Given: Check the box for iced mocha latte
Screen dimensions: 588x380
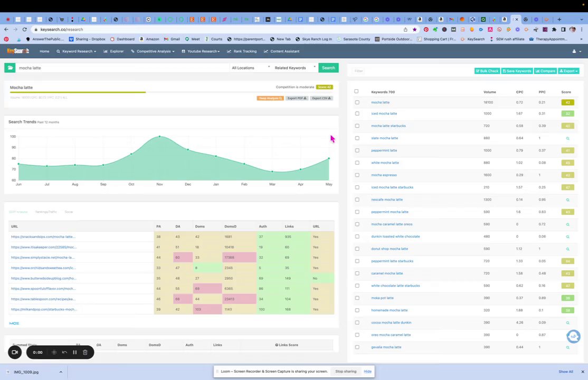Looking at the screenshot, I should [357, 113].
